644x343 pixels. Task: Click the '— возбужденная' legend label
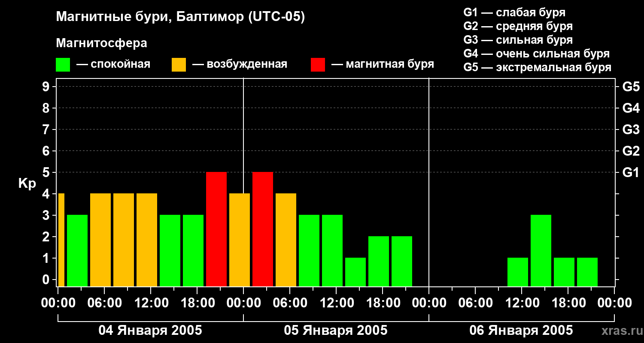[x=240, y=64]
